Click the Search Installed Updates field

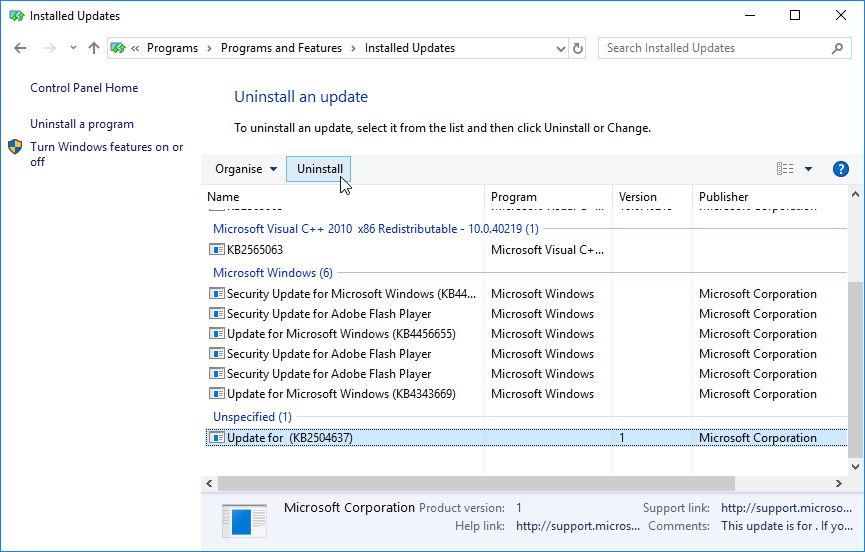click(x=724, y=48)
